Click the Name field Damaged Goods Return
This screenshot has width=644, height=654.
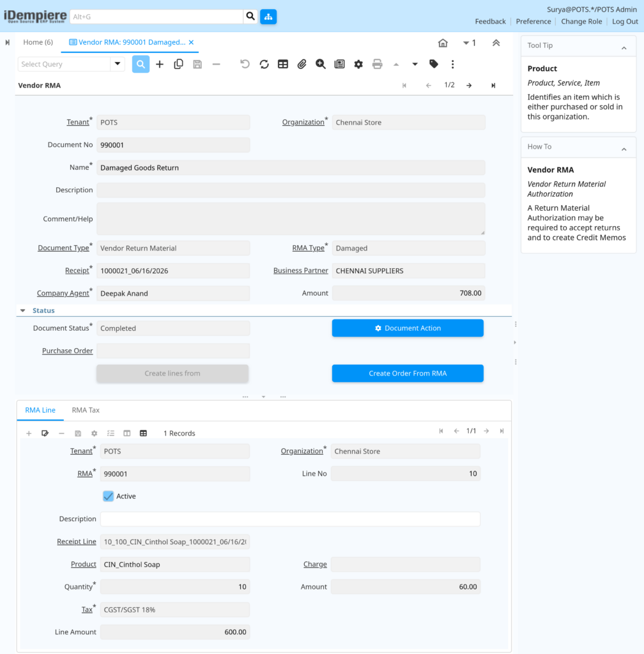pyautogui.click(x=291, y=168)
